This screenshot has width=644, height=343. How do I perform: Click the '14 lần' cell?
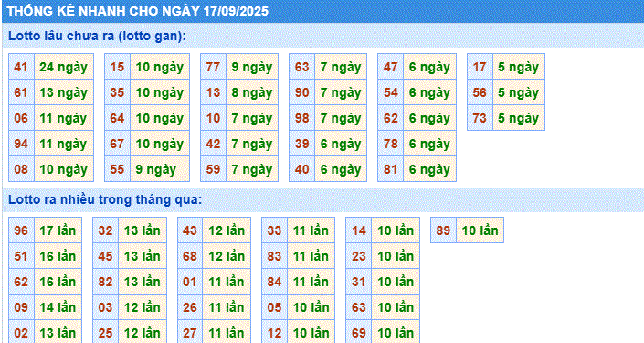click(58, 307)
